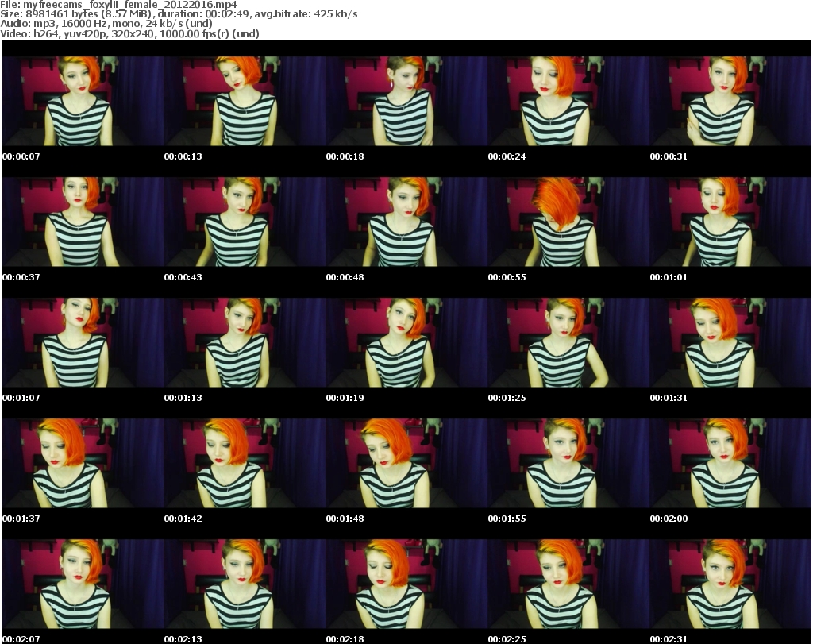The height and width of the screenshot is (644, 813).
Task: Open the thumbnail at 00:02:00
Action: click(730, 464)
